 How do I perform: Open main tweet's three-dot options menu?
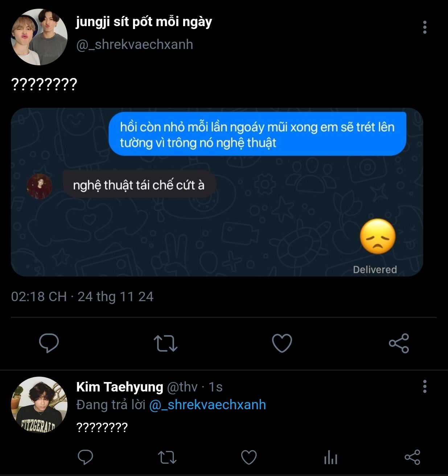pos(425,27)
